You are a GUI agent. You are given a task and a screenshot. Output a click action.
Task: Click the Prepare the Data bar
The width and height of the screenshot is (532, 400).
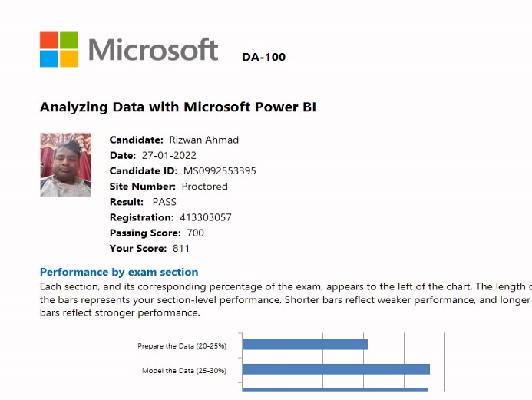tap(305, 345)
